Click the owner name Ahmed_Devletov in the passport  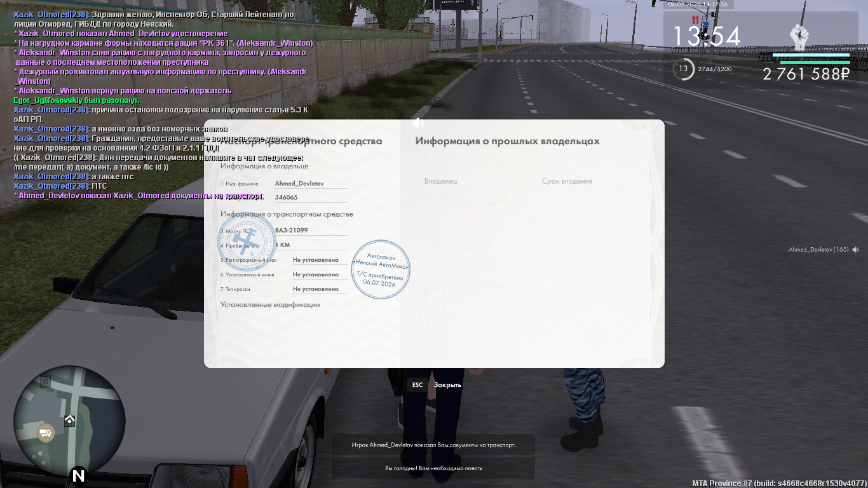[299, 183]
